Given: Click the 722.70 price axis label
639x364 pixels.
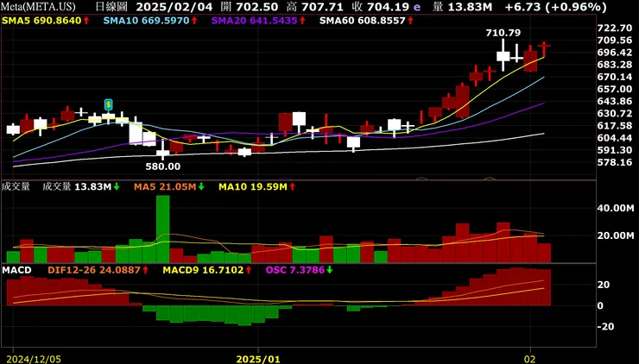Looking at the screenshot, I should pyautogui.click(x=615, y=28).
